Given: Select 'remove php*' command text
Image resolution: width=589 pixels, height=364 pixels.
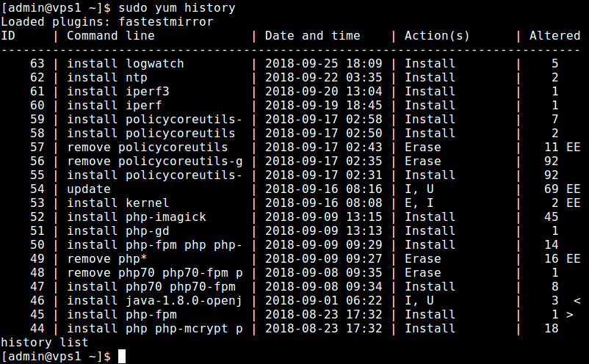Looking at the screenshot, I should pyautogui.click(x=107, y=259).
